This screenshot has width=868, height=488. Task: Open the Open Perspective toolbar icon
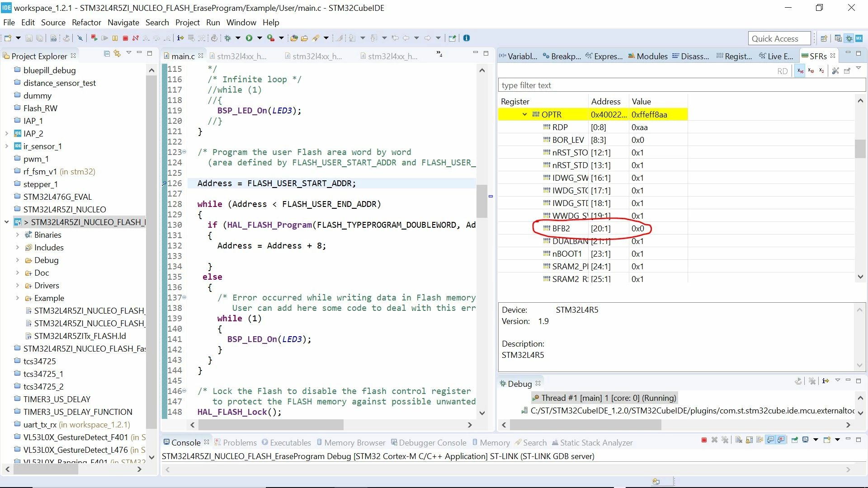point(824,38)
